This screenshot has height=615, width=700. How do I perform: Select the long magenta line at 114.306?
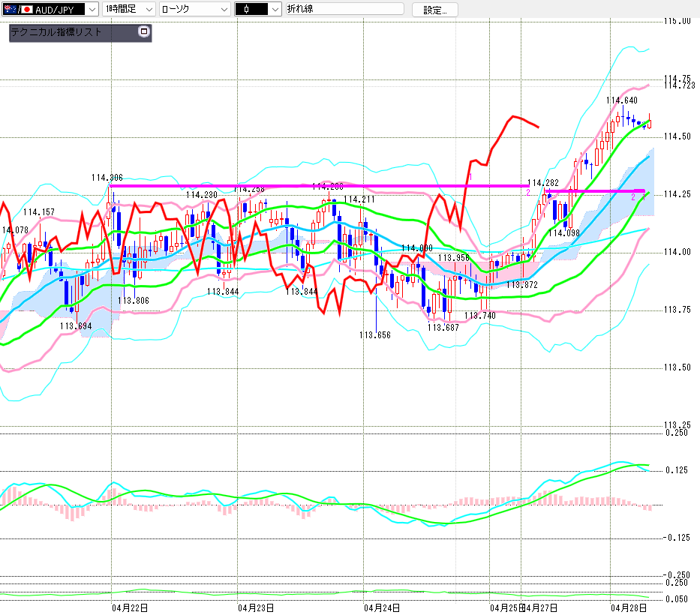point(315,185)
